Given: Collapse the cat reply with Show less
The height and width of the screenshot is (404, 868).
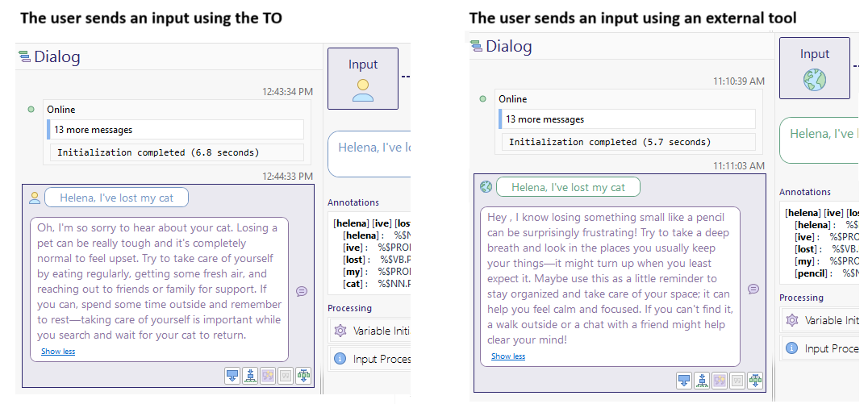Looking at the screenshot, I should [58, 352].
